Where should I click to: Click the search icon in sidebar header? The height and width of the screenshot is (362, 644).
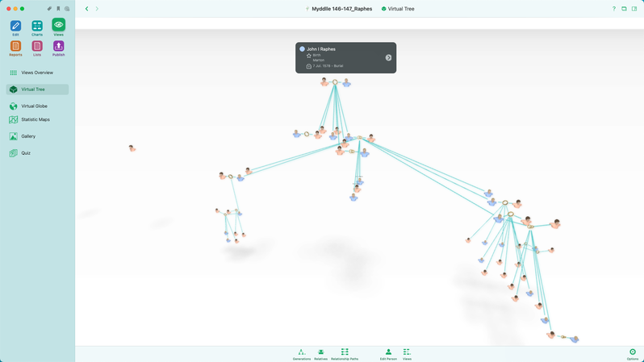(x=67, y=9)
